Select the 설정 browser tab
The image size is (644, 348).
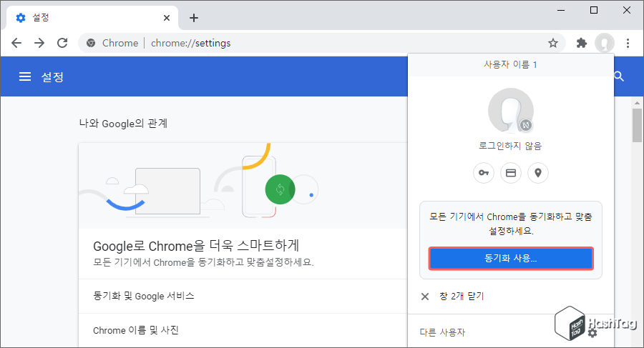92,18
